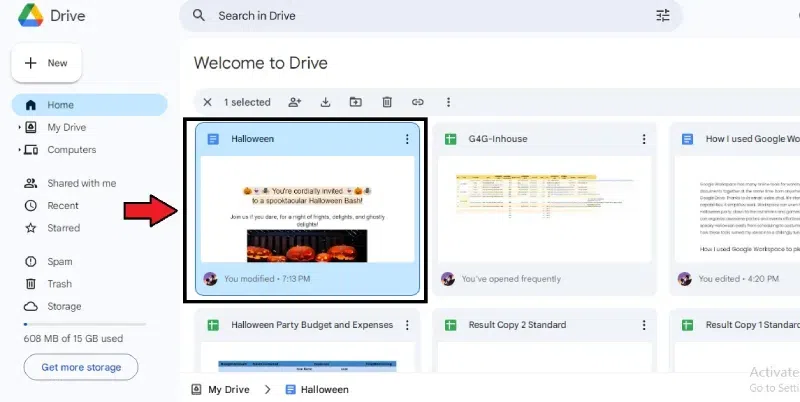Click the 'G4G-Inhouse' file name
The width and height of the screenshot is (800, 402).
[x=497, y=139]
